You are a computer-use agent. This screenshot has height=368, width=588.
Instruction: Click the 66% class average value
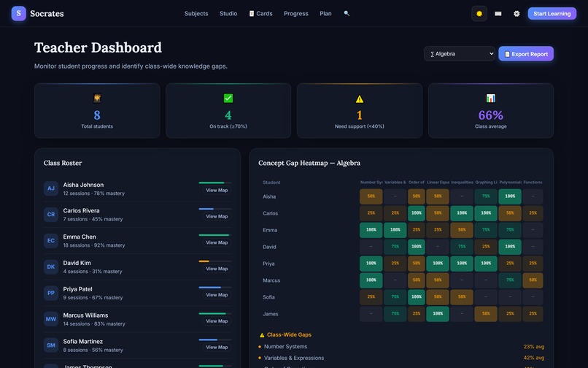(x=490, y=115)
